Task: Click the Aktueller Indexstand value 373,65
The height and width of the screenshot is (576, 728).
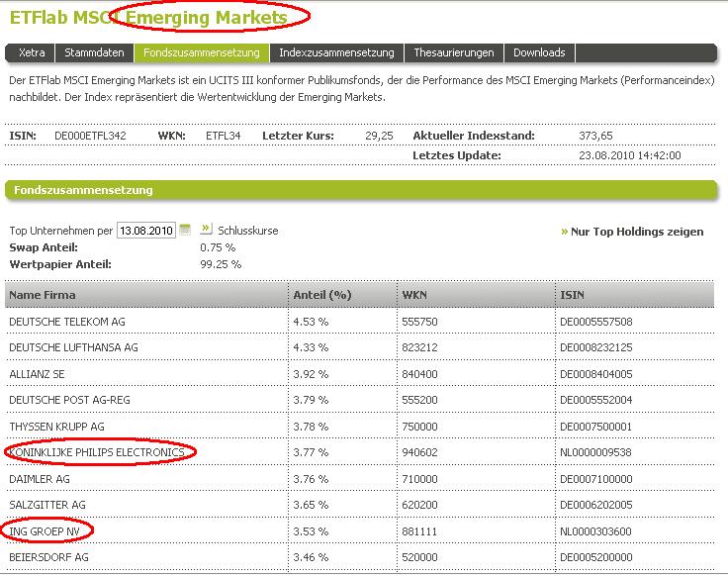Action: point(595,136)
